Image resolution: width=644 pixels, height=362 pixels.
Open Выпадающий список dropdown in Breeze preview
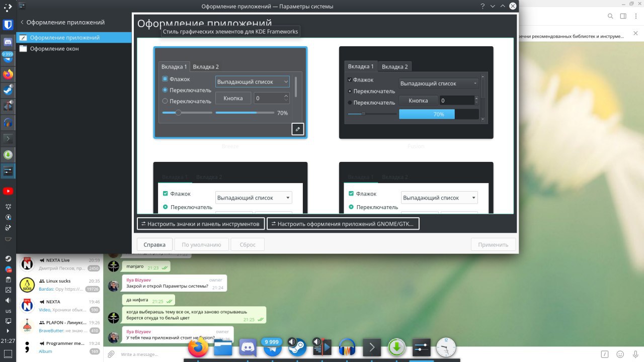coord(253,81)
